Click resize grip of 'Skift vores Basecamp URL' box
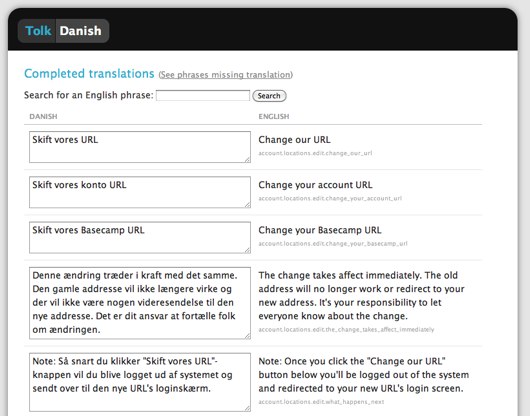 click(247, 250)
